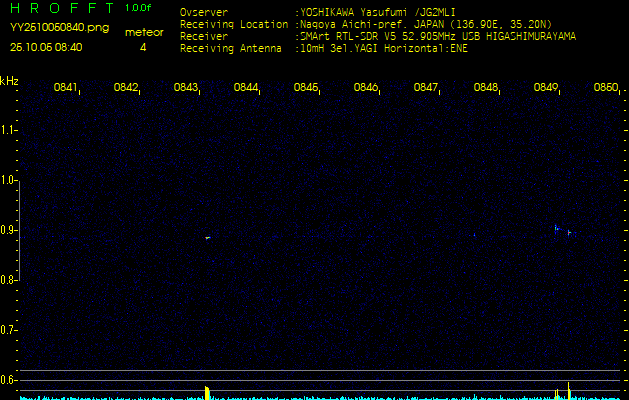Click the 0849 time marker
This screenshot has width=629, height=400.
coord(545,87)
